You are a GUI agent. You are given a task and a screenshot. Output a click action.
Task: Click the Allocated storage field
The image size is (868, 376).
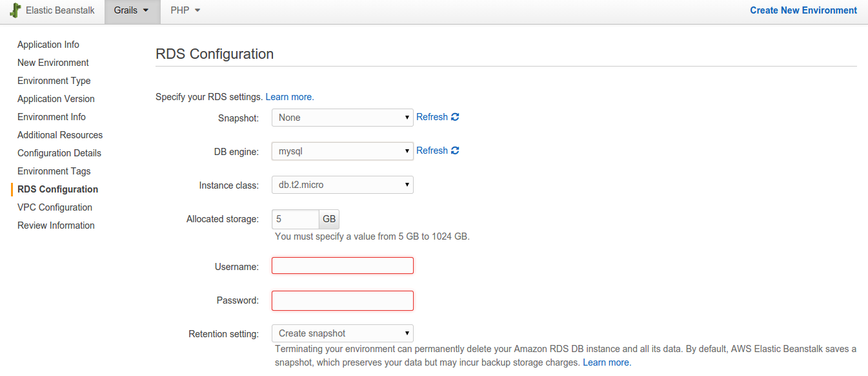pos(296,219)
